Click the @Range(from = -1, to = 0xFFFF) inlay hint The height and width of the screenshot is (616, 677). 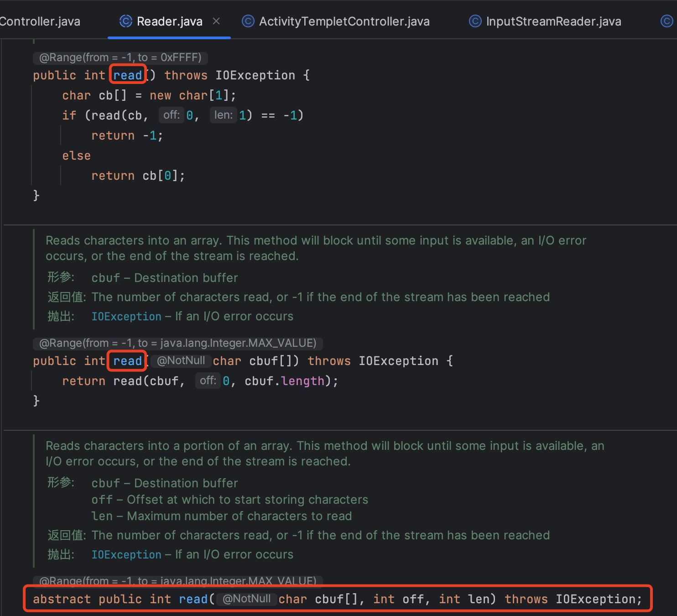(x=120, y=57)
